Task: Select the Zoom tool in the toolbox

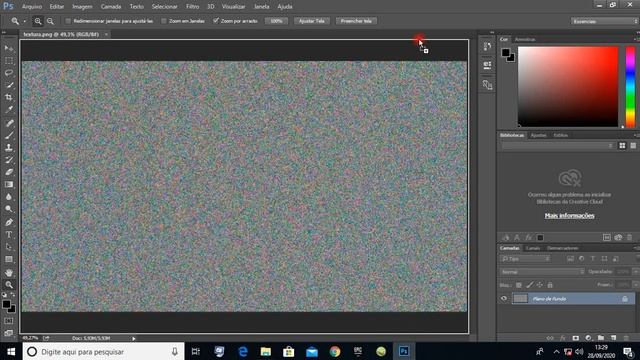Action: pyautogui.click(x=9, y=284)
